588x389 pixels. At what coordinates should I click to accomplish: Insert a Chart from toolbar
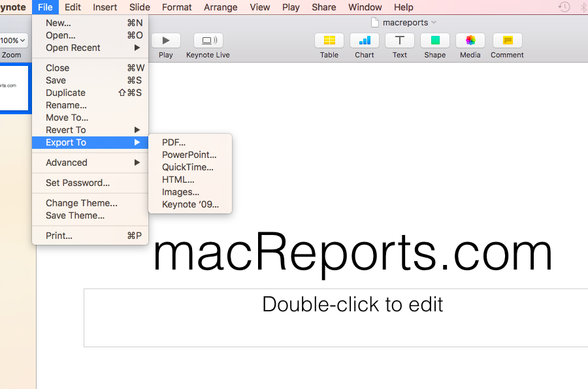click(365, 40)
